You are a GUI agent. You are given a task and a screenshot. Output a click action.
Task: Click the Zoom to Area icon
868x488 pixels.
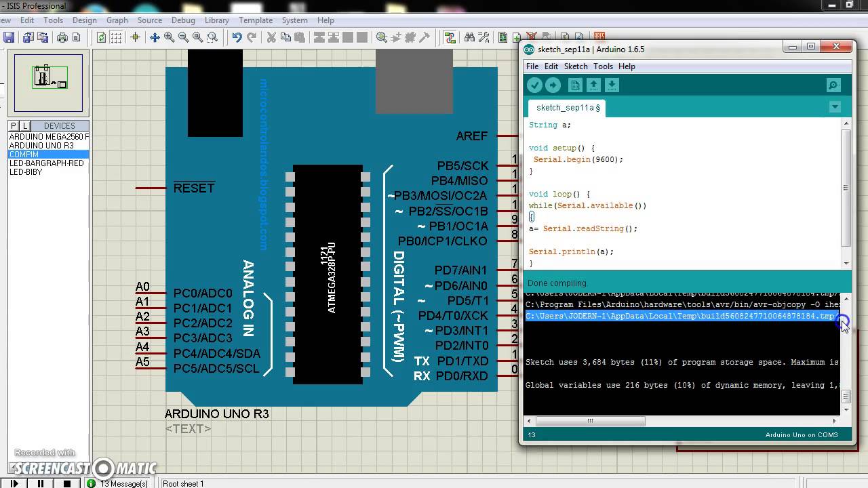coord(212,38)
